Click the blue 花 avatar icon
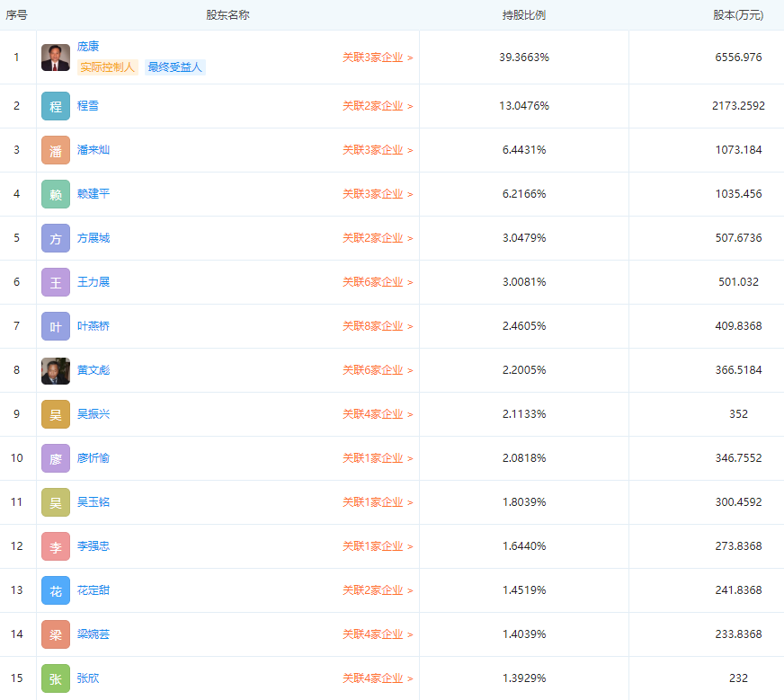This screenshot has width=784, height=700. point(56,590)
